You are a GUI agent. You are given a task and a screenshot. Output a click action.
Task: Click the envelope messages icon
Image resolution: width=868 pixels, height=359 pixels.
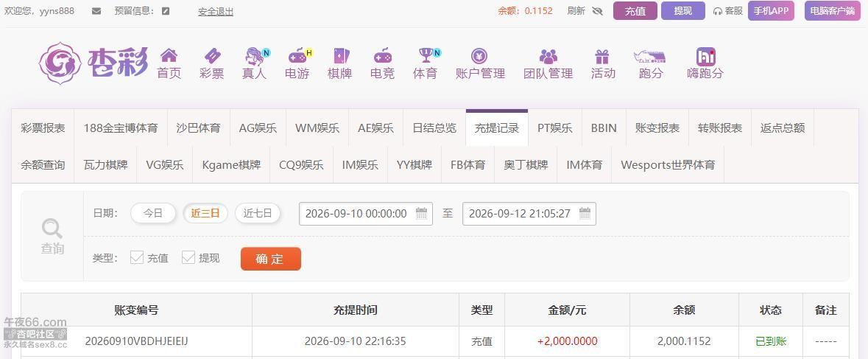96,11
